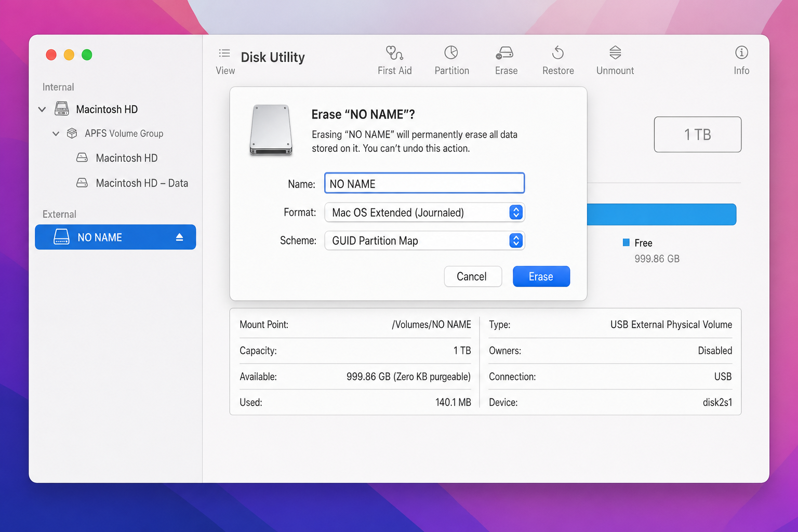The height and width of the screenshot is (532, 798).
Task: Click the Used 140.1 MB value
Action: [x=453, y=402]
